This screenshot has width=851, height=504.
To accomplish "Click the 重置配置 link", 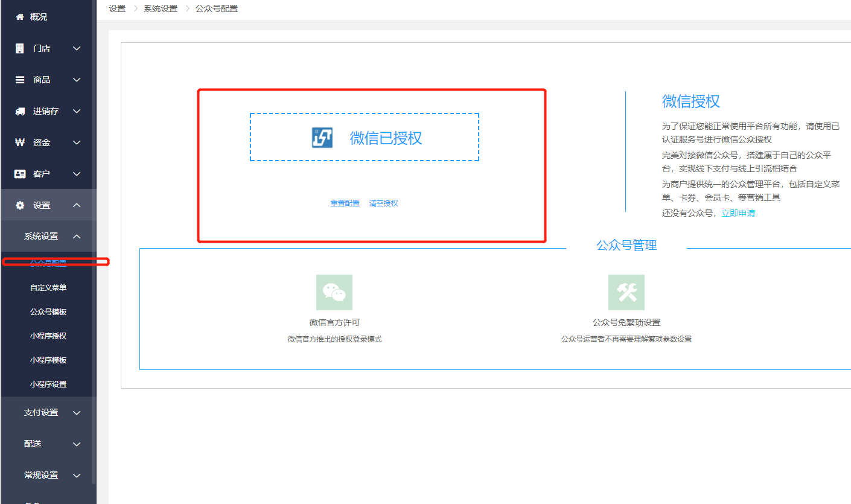I will (x=345, y=203).
